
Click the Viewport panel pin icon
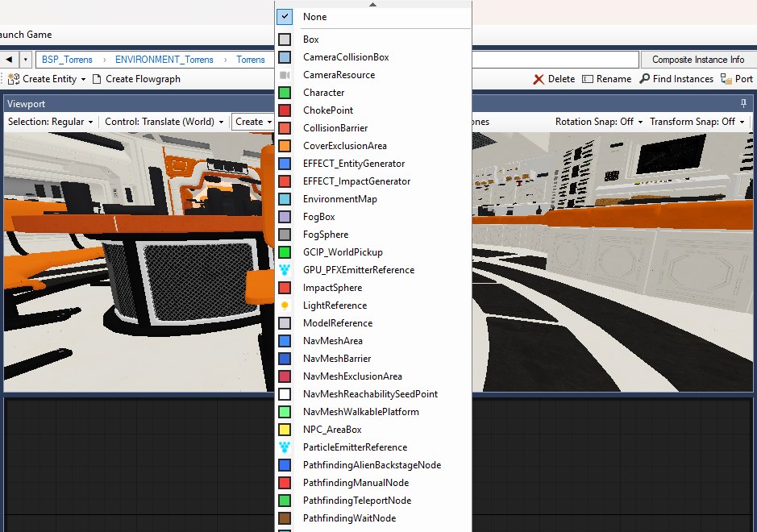(x=743, y=103)
